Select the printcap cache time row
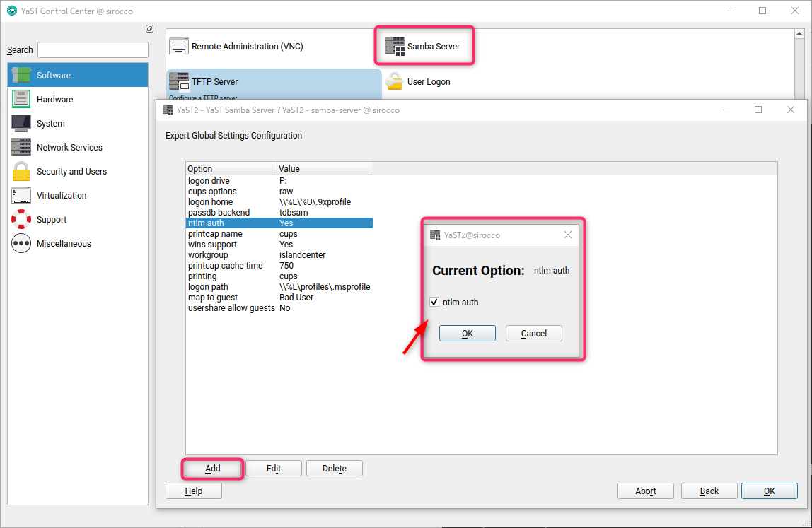 coord(279,266)
